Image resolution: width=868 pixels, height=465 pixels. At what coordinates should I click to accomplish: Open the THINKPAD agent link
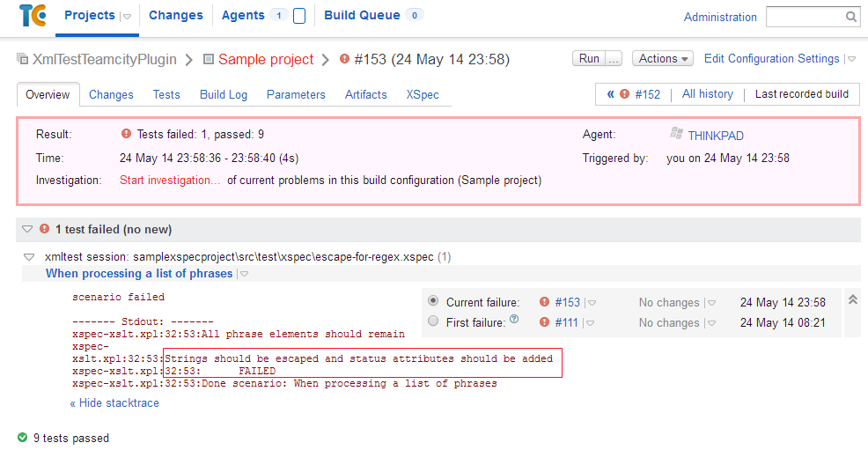click(x=716, y=136)
